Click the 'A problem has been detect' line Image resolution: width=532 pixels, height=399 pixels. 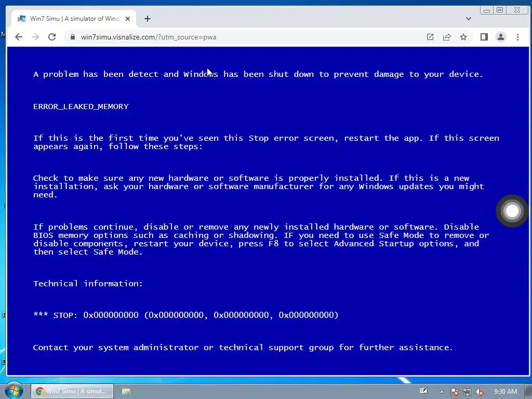pos(258,74)
